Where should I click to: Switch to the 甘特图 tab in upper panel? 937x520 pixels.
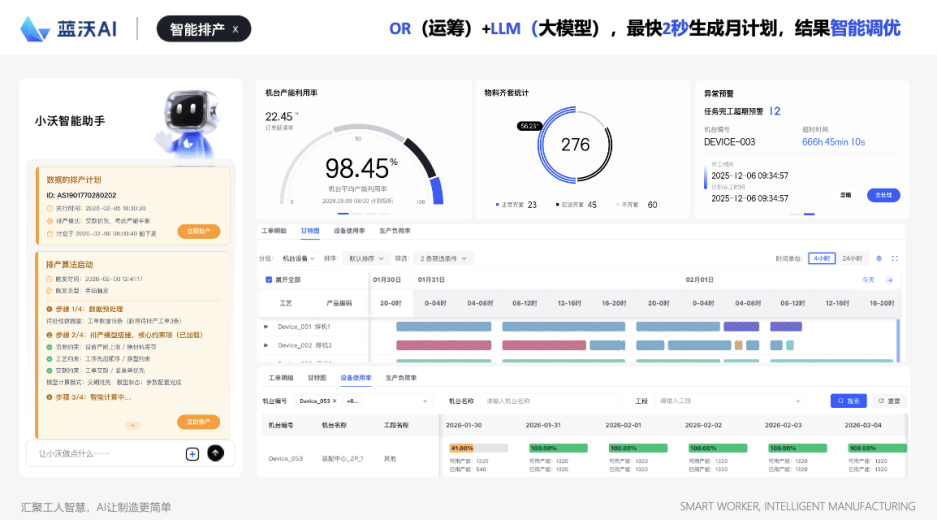click(x=310, y=231)
